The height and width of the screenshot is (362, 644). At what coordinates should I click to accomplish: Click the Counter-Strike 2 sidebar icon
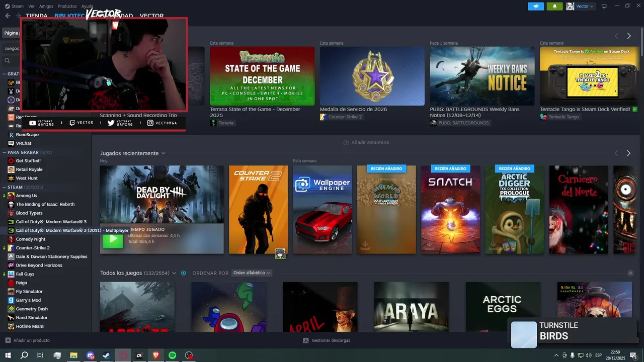11,248
